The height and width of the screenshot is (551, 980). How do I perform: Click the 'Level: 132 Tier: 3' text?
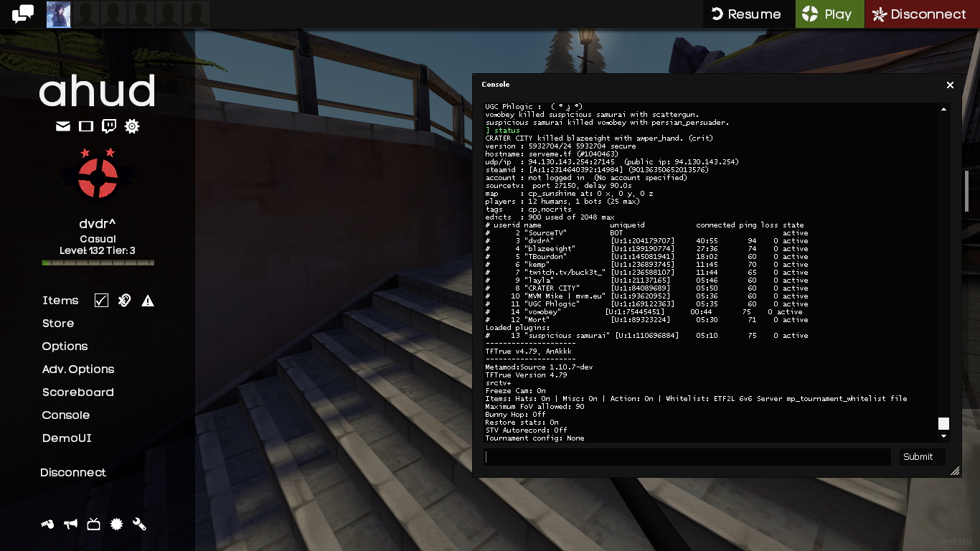[98, 251]
